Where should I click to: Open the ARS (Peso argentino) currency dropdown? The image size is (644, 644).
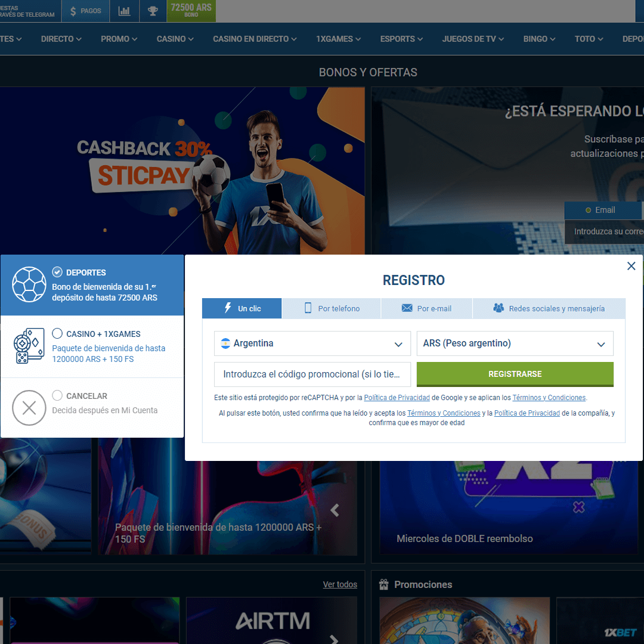(x=515, y=343)
